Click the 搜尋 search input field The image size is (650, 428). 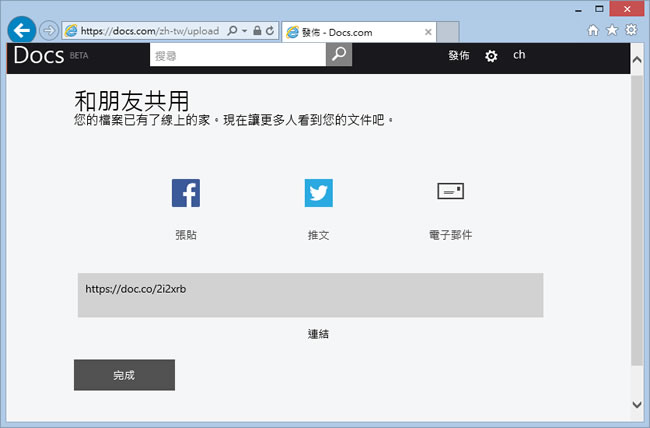click(238, 55)
